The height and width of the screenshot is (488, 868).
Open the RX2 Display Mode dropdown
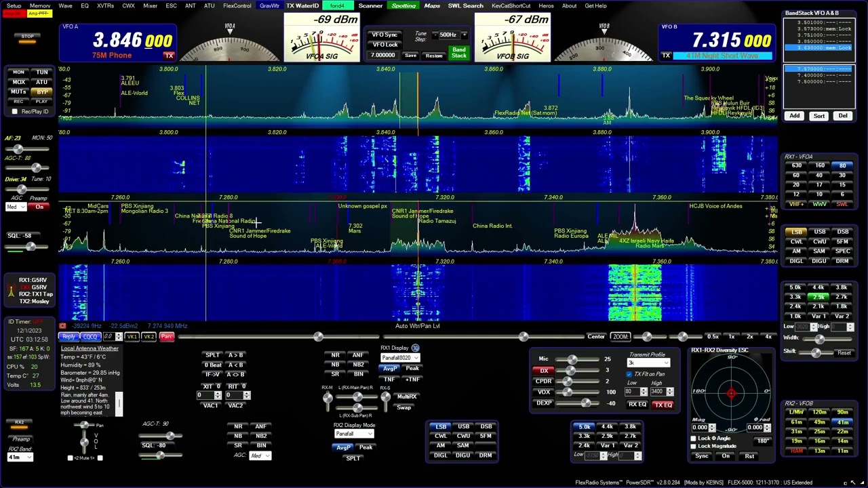(x=353, y=434)
